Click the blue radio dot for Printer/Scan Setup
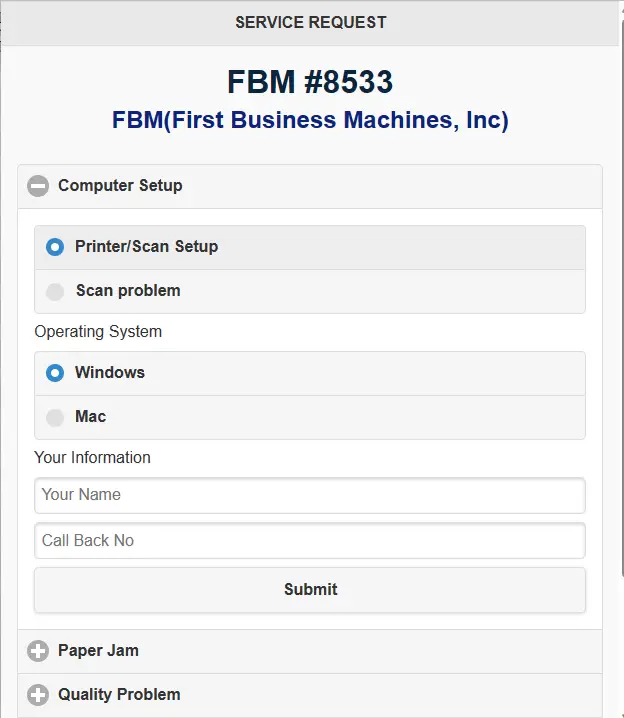This screenshot has width=624, height=718. (x=55, y=247)
